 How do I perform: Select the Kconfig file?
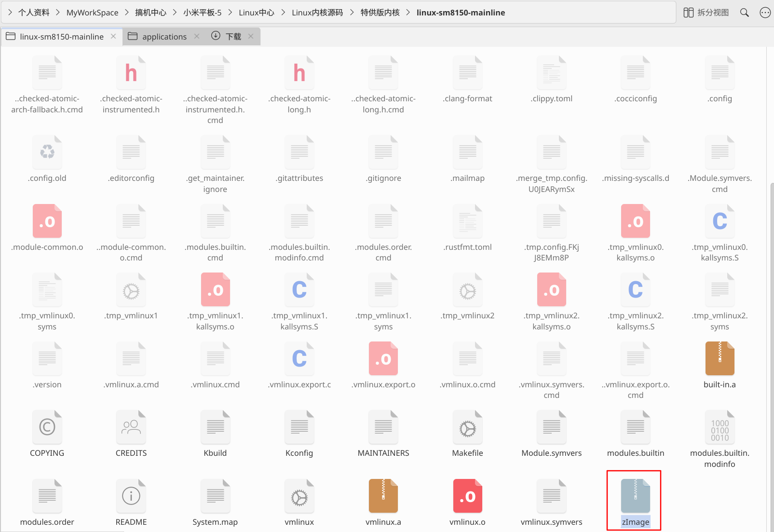coord(299,433)
